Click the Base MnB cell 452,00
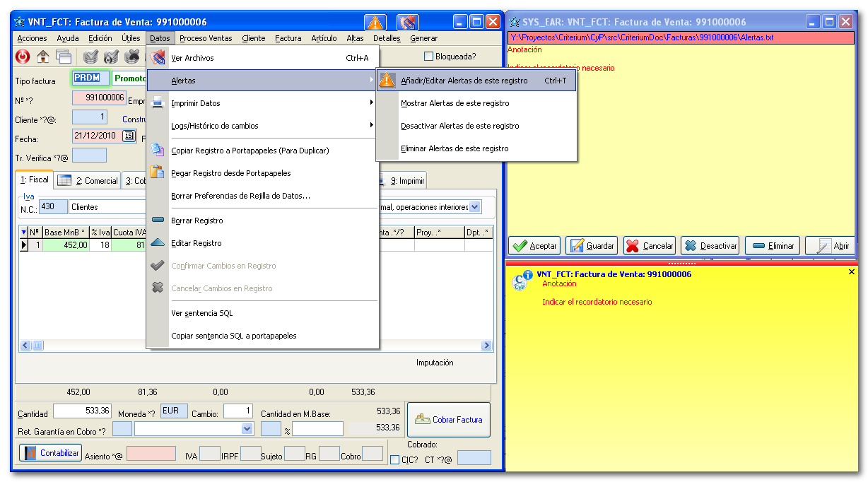Viewport: 868px width, 482px height. click(66, 245)
